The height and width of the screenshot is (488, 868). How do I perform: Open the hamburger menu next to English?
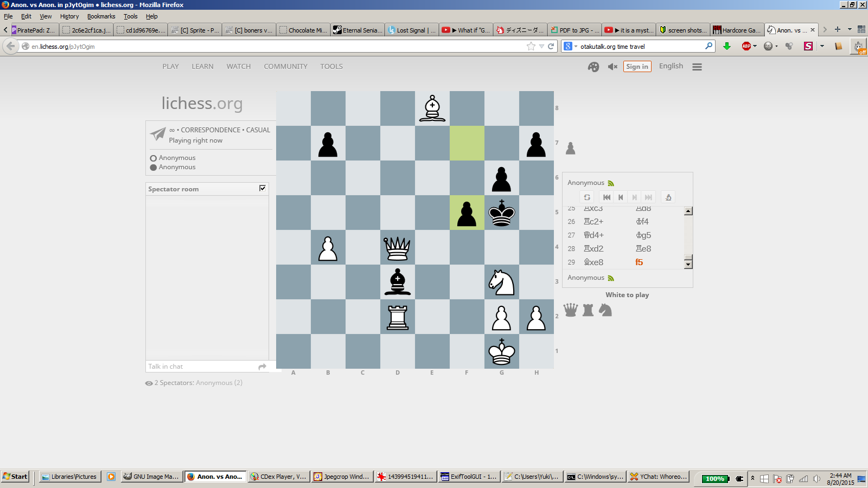697,67
